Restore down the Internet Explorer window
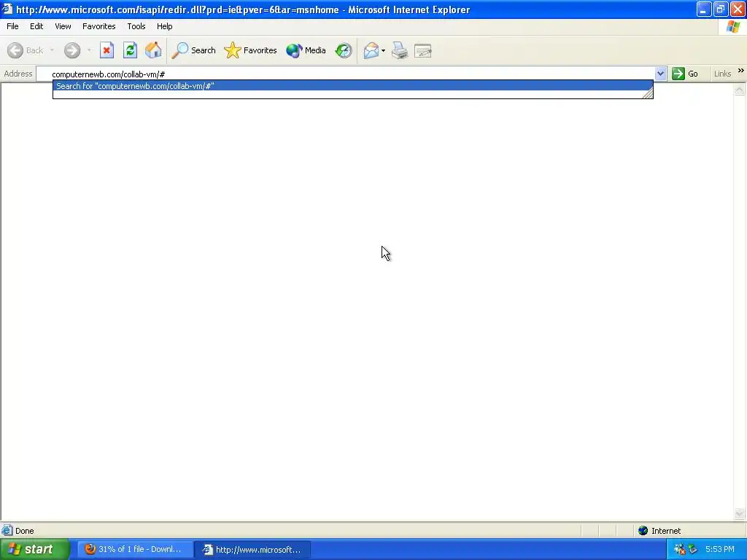This screenshot has width=747, height=560. tap(720, 9)
